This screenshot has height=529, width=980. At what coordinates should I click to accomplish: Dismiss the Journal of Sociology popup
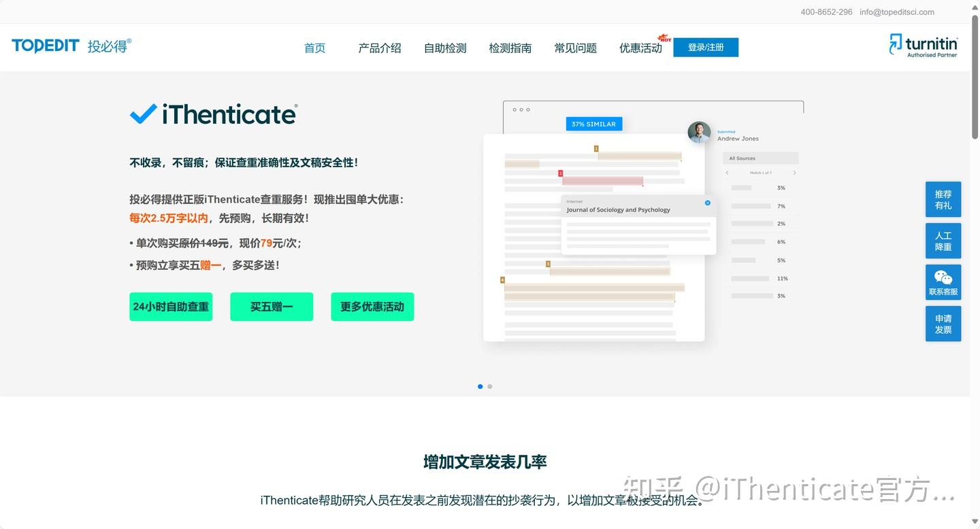pos(707,203)
